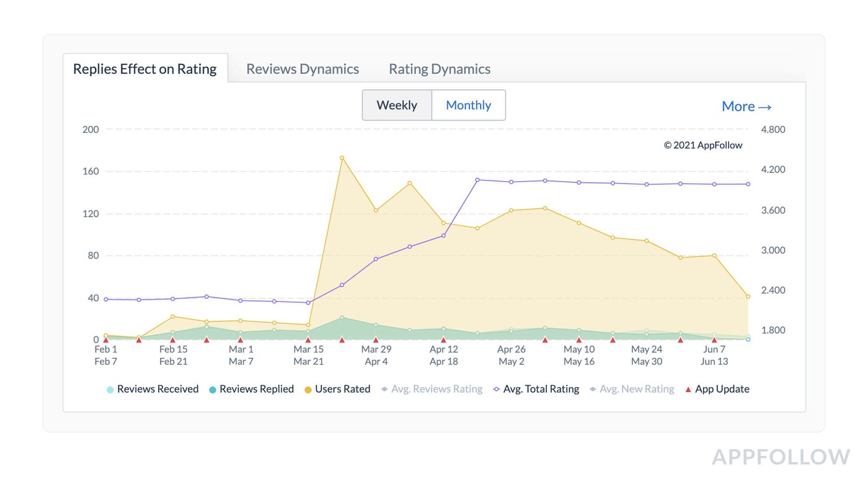Click the Users Rated peak data point
868x482 pixels.
click(x=342, y=158)
